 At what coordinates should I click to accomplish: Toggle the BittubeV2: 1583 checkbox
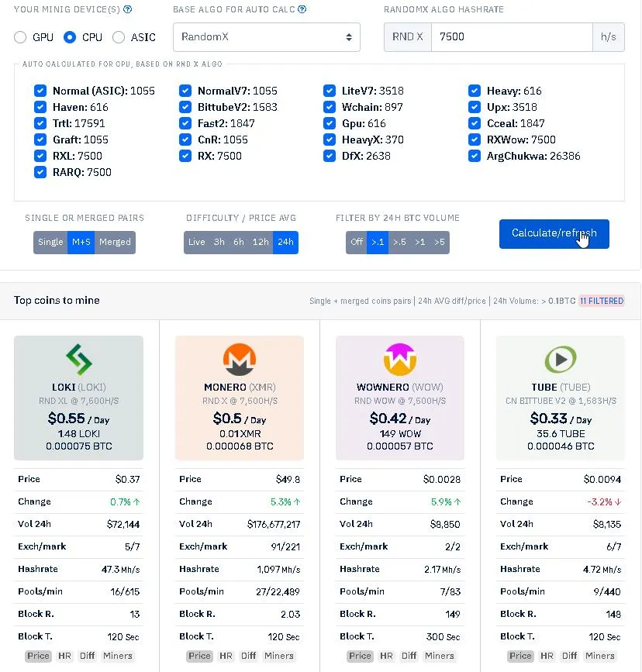tap(185, 107)
